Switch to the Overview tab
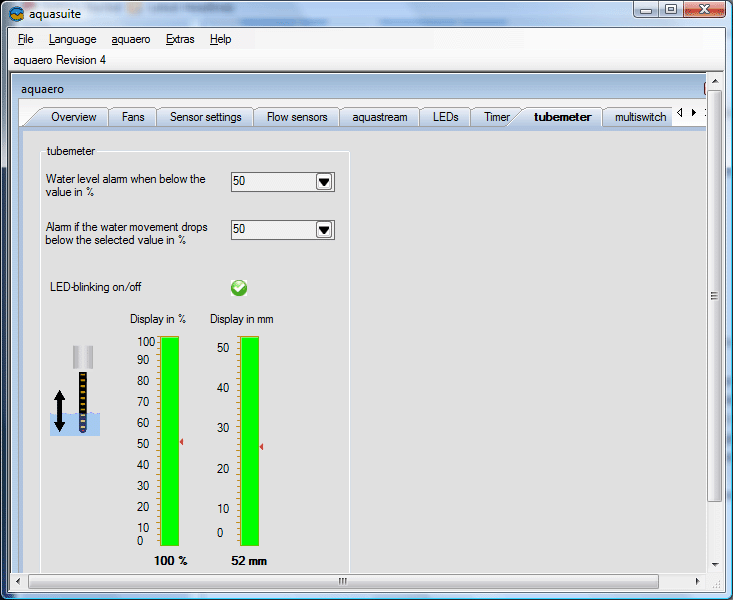733x600 pixels. tap(73, 117)
